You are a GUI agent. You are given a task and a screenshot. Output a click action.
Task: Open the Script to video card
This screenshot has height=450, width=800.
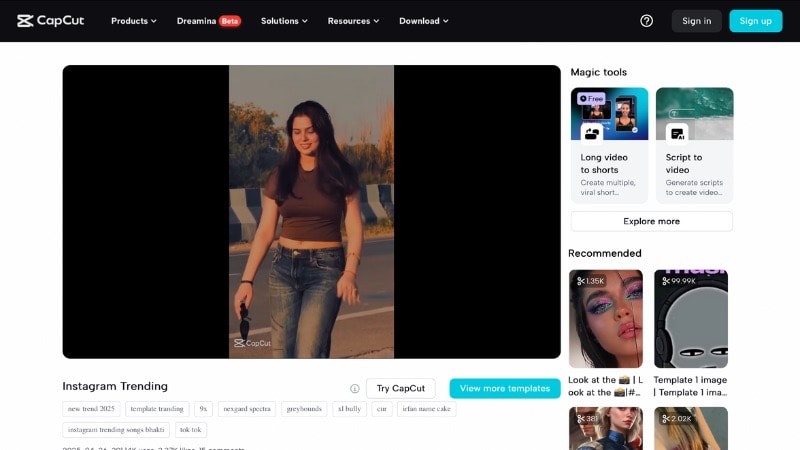coord(694,145)
